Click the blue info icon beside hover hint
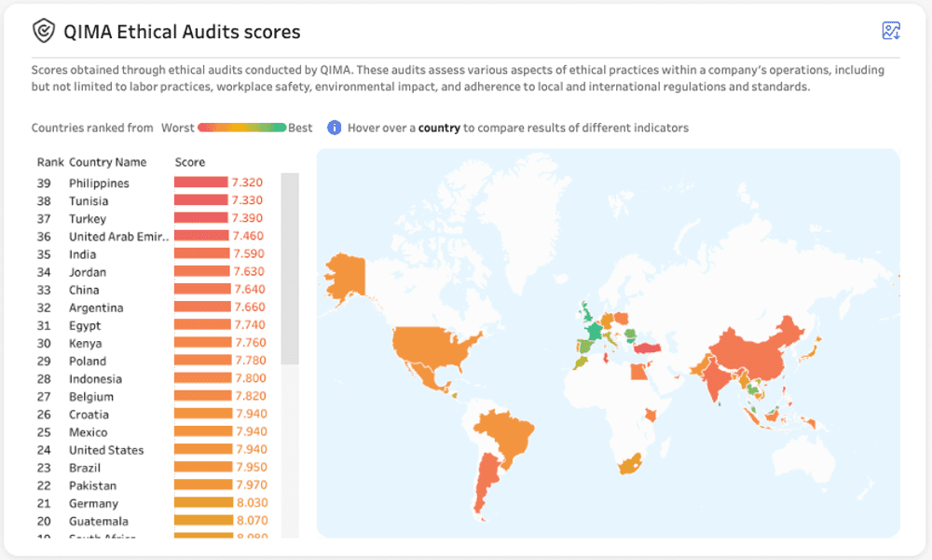Screen dimensions: 932x560 coord(334,128)
